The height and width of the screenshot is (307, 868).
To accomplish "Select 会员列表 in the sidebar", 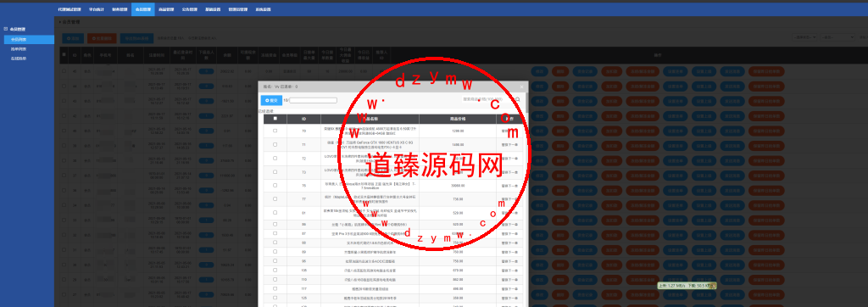I will click(x=29, y=39).
